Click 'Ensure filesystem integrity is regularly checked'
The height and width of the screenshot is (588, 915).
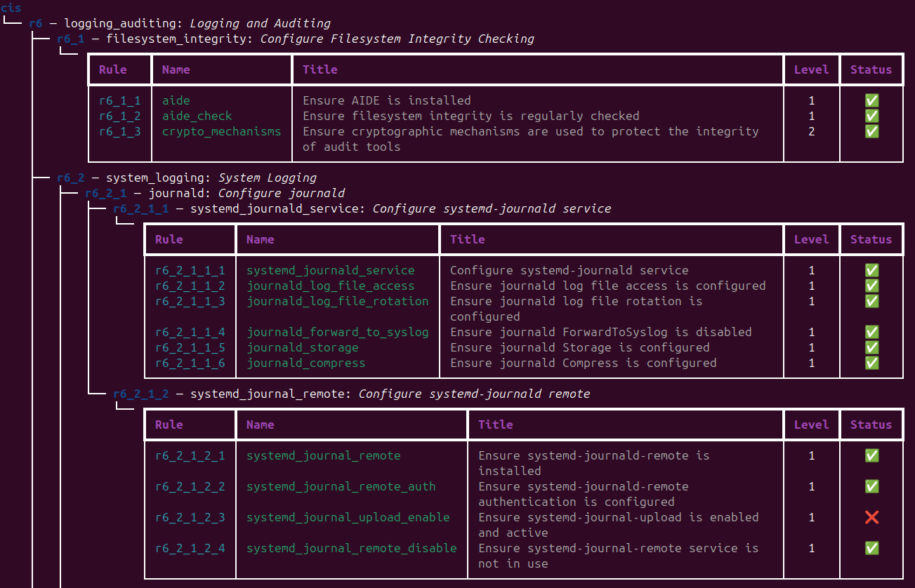point(471,116)
